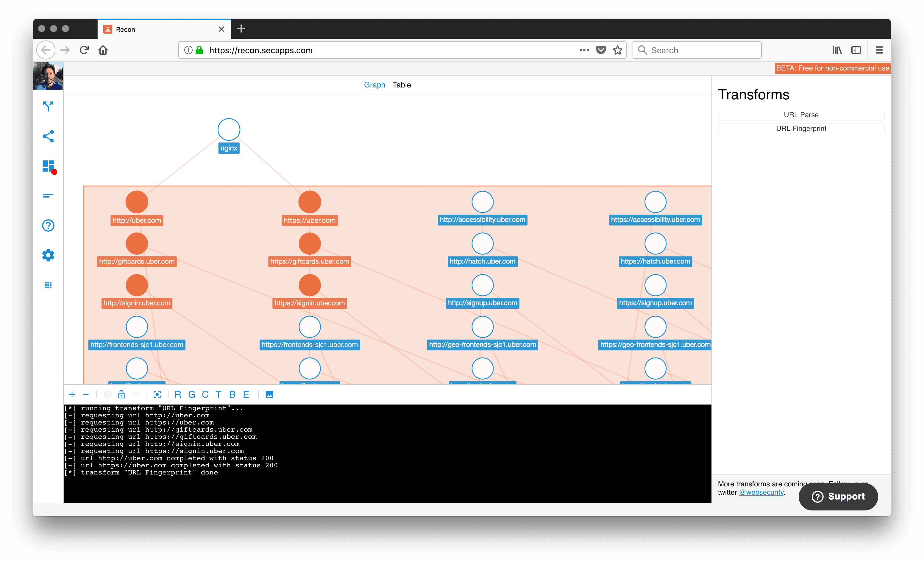Run the URL Fingerprint transform

801,128
